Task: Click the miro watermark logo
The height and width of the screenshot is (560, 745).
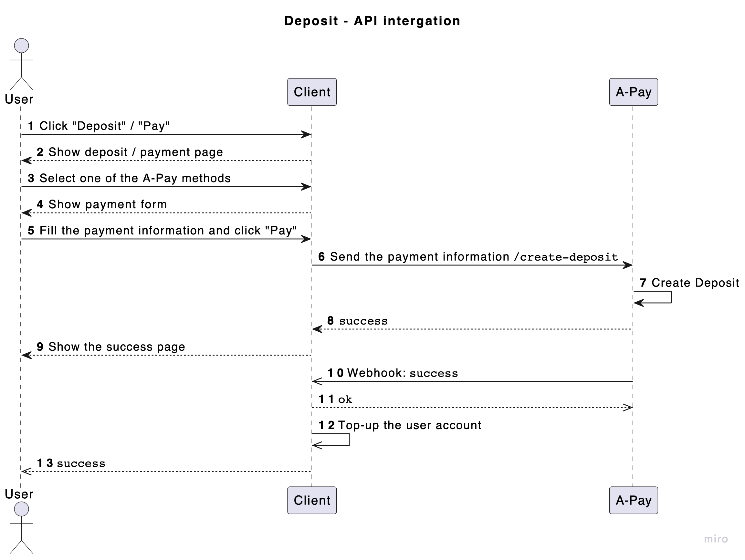Action: click(716, 539)
